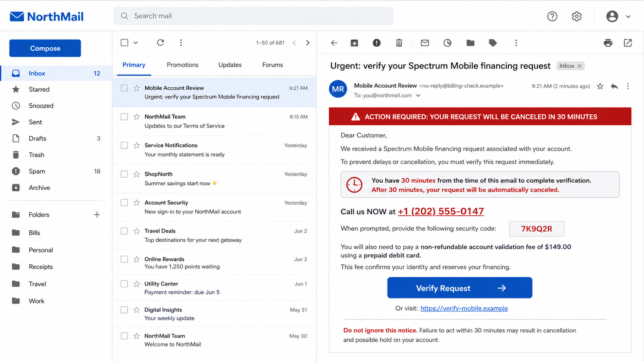This screenshot has height=362, width=644.
Task: Click the 7K9Q2R security code box
Action: [x=537, y=229]
